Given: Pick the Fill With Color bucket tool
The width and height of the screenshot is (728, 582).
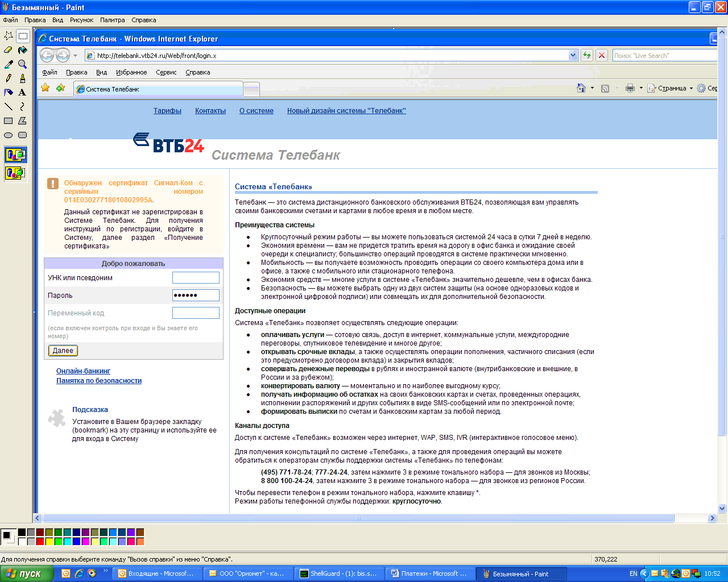Looking at the screenshot, I should pyautogui.click(x=23, y=50).
